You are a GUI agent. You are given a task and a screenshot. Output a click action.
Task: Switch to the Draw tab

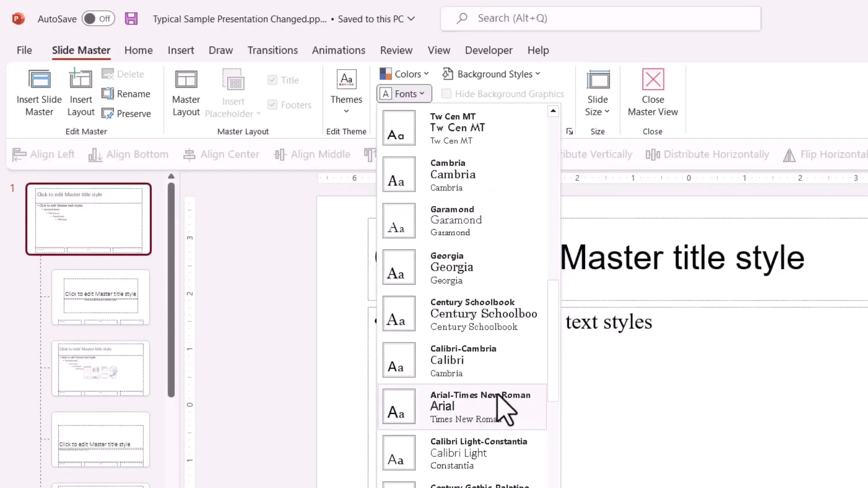coord(221,50)
